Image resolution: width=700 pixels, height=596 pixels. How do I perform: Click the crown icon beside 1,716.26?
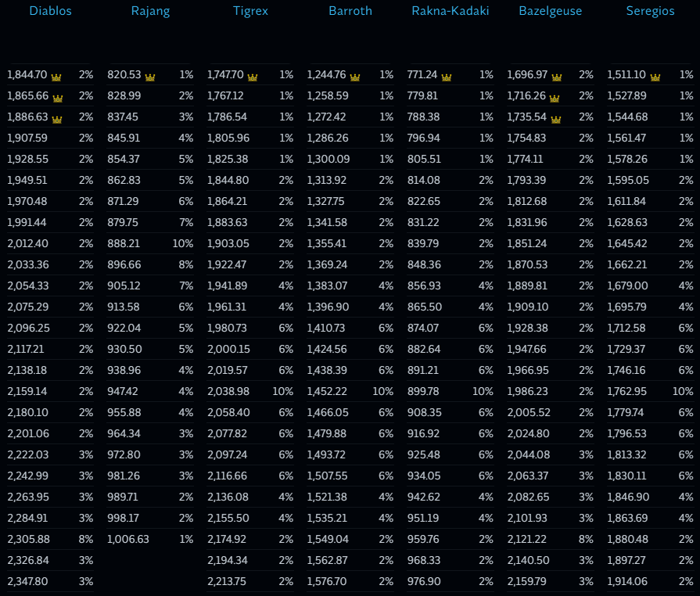(x=555, y=99)
